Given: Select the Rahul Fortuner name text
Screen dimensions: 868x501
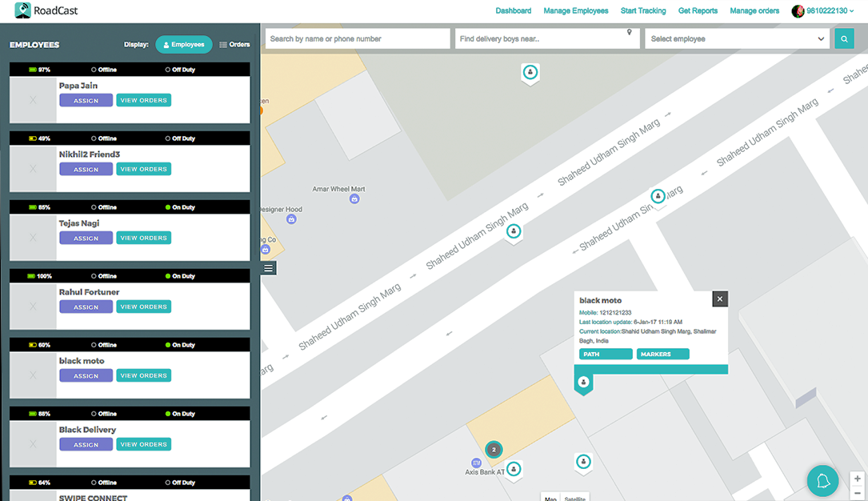Looking at the screenshot, I should coord(89,292).
